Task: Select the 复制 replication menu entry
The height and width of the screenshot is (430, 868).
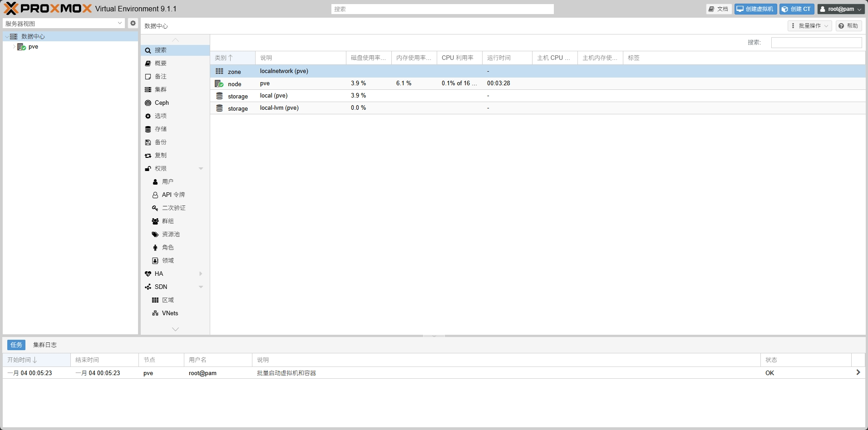Action: (160, 156)
